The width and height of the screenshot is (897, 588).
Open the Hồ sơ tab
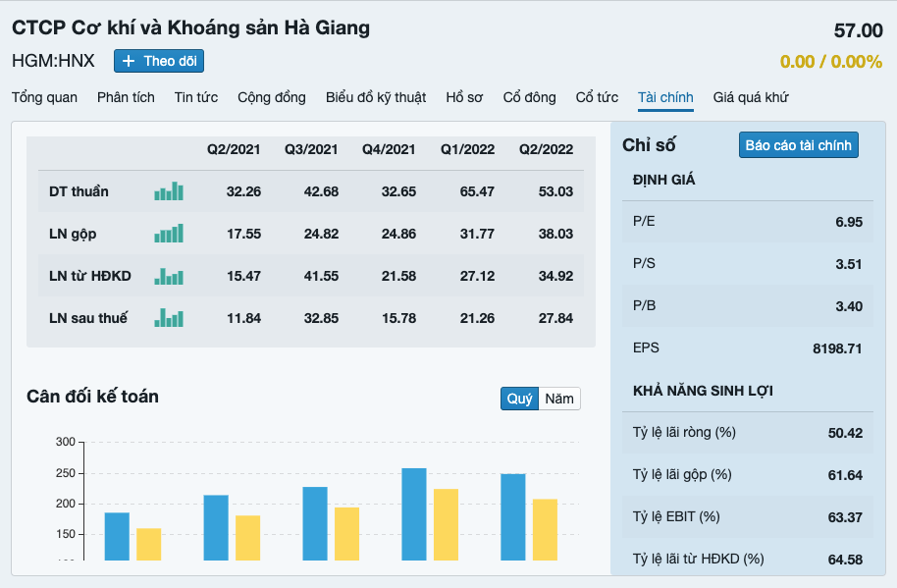(464, 98)
